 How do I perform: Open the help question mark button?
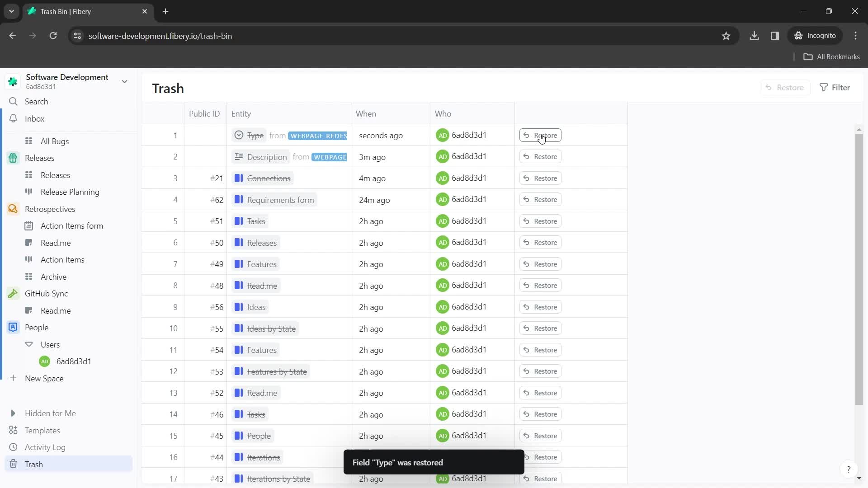(848, 469)
